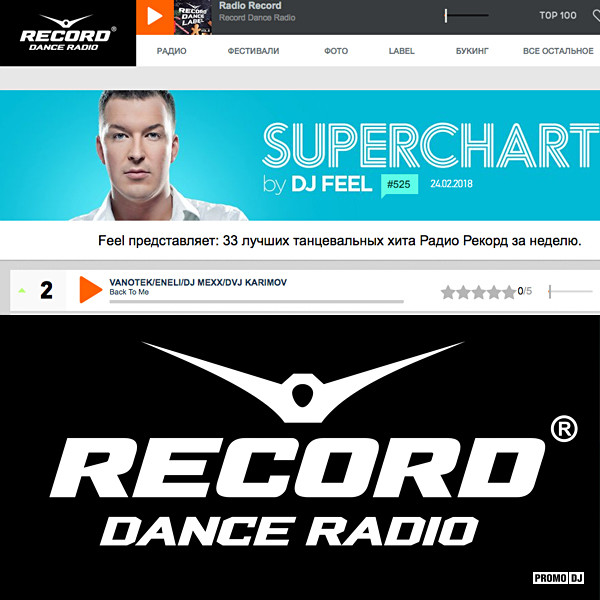Click the Record Dance Radio logo in the header
The width and height of the screenshot is (600, 600).
68,33
